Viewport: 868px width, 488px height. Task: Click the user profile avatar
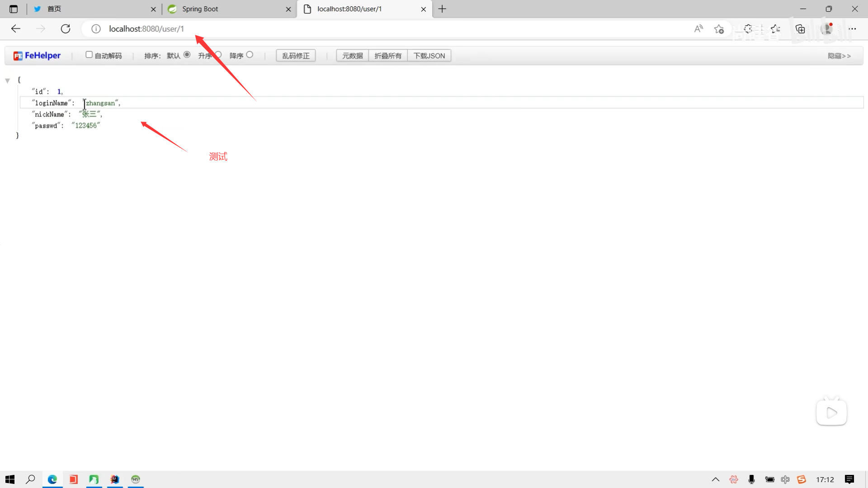(827, 29)
